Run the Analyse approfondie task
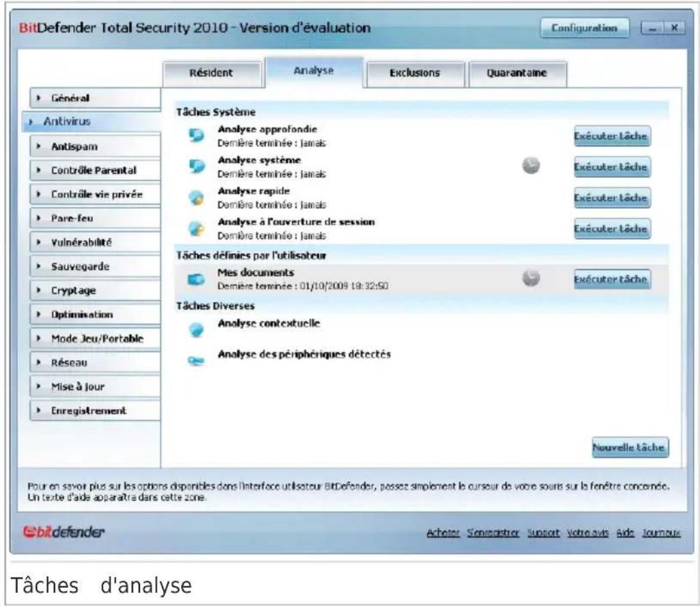The height and width of the screenshot is (607, 700). [x=611, y=136]
